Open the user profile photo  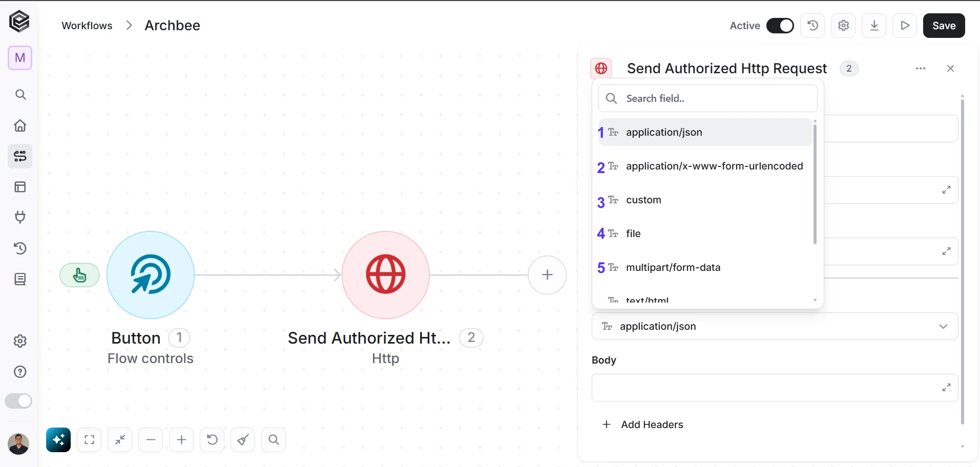[19, 443]
